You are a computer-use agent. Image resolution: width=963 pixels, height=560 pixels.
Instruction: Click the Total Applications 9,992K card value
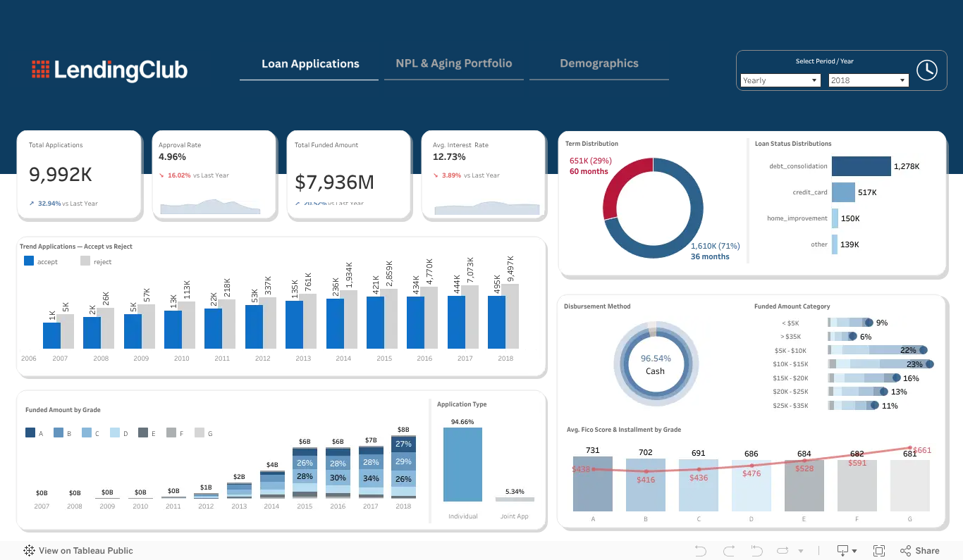coord(61,175)
